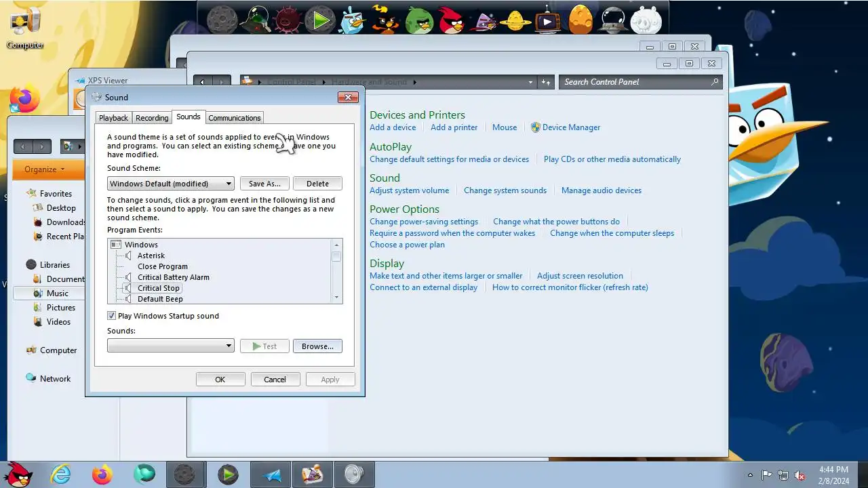
Task: Click the blue paper plane taskbar icon
Action: coord(271,474)
